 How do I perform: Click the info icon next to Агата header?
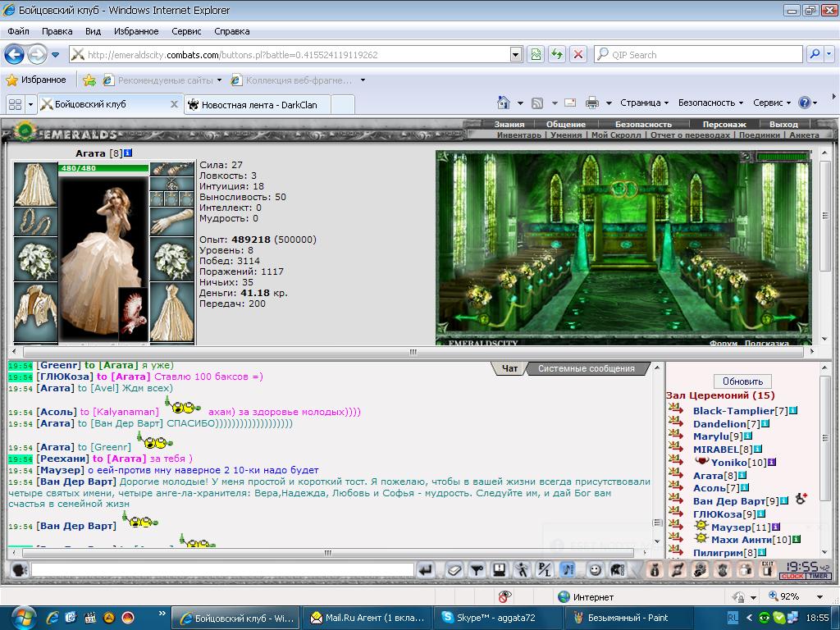(x=127, y=153)
